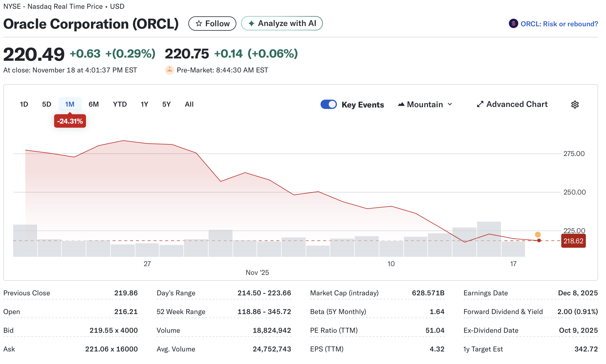Click the Pre-Market sunrise icon

[x=169, y=70]
